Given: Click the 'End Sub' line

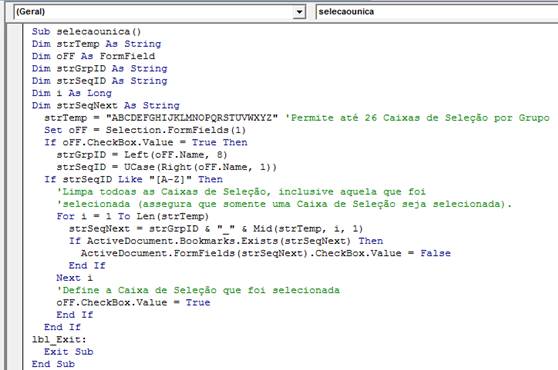Looking at the screenshot, I should coord(53,364).
